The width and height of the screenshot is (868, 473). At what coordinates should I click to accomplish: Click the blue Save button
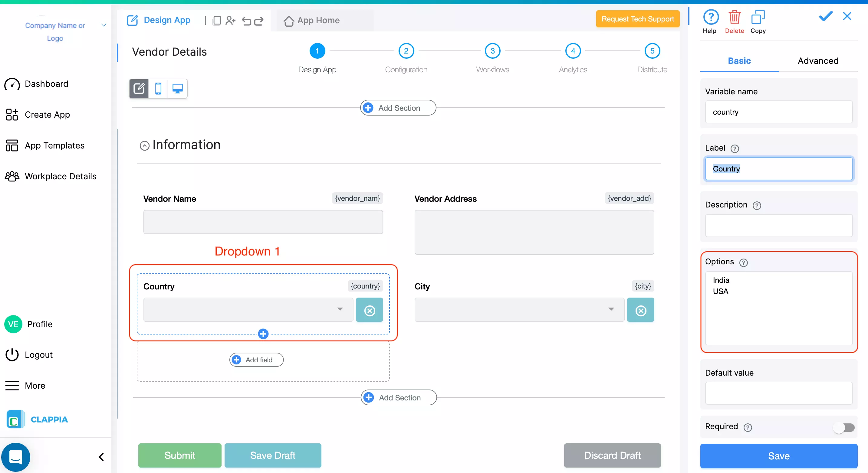pyautogui.click(x=778, y=456)
